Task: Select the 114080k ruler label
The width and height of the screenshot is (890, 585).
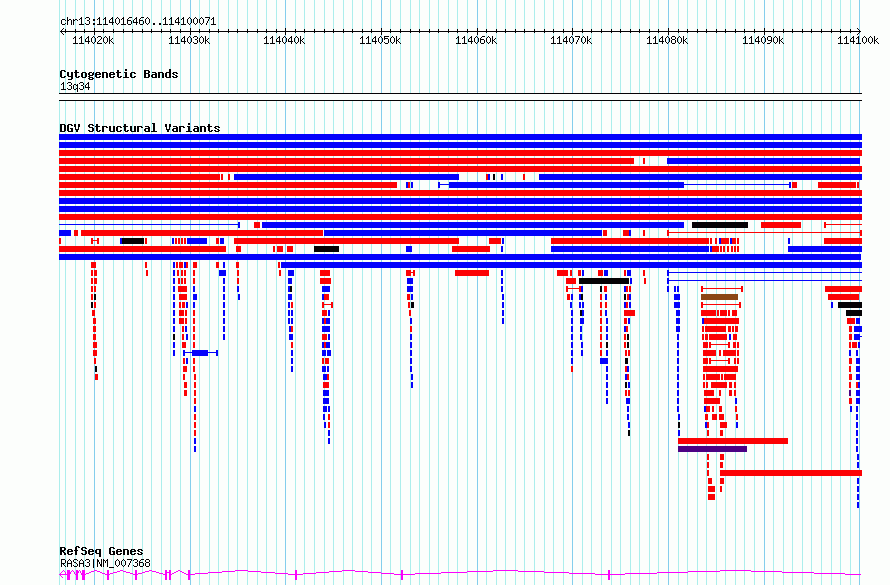Action: click(x=667, y=41)
